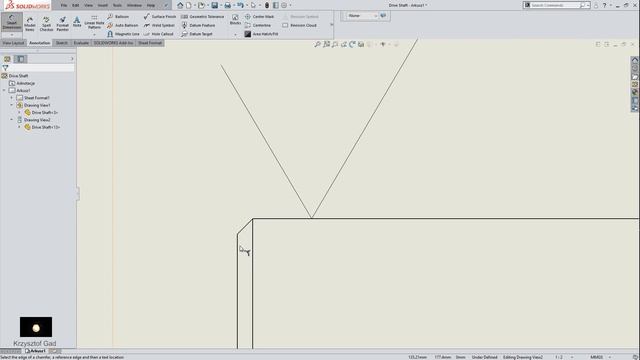Open the Insert menu
This screenshot has height=360, width=640.
pyautogui.click(x=102, y=5)
